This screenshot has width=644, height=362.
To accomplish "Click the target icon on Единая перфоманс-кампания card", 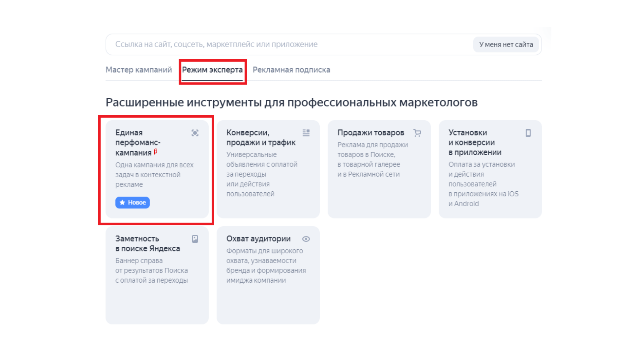I will [x=195, y=133].
